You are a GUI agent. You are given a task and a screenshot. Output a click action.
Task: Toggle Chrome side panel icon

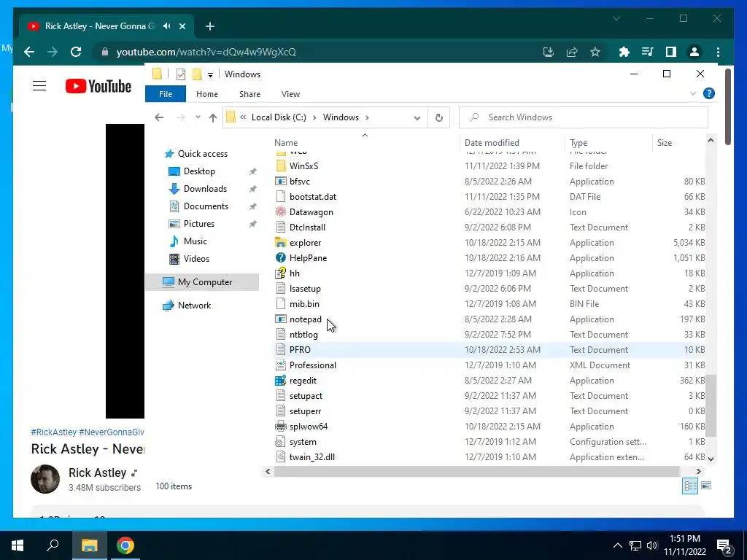[x=671, y=52]
